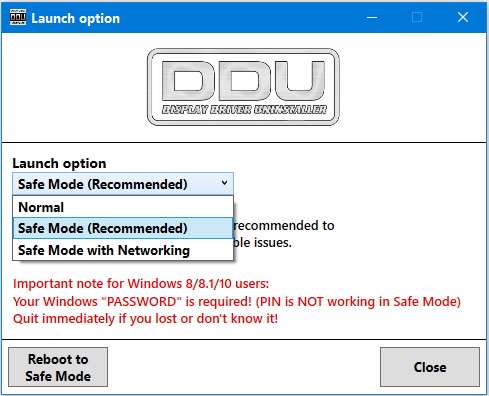Minimize the Launch option window
This screenshot has width=489, height=396.
pos(372,17)
